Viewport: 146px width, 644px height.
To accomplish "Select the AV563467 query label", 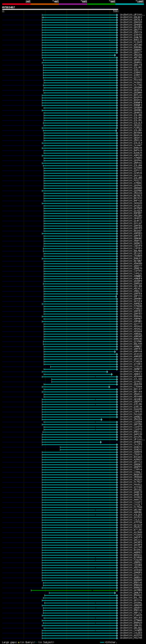I will (x=8, y=7).
